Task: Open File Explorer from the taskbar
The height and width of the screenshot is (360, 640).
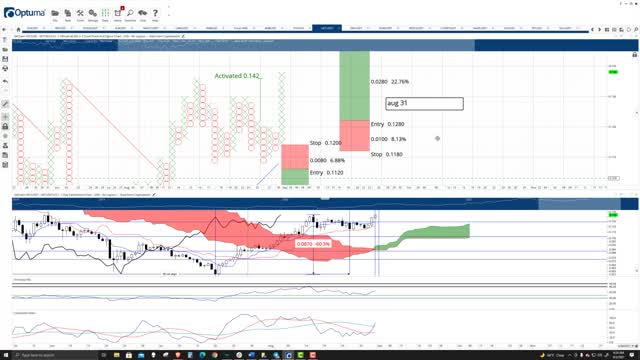Action: point(116,355)
